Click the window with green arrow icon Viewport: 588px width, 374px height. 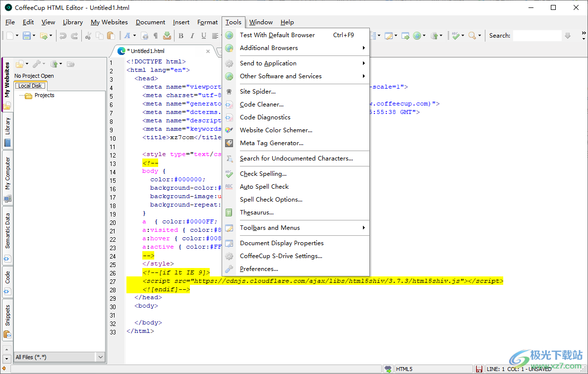click(406, 36)
